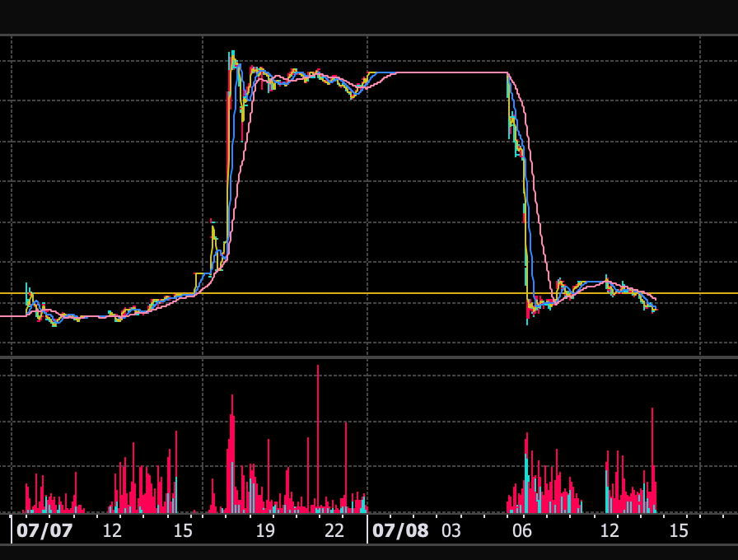
Task: Click the 15 hour label after 07/08
Action: [679, 531]
